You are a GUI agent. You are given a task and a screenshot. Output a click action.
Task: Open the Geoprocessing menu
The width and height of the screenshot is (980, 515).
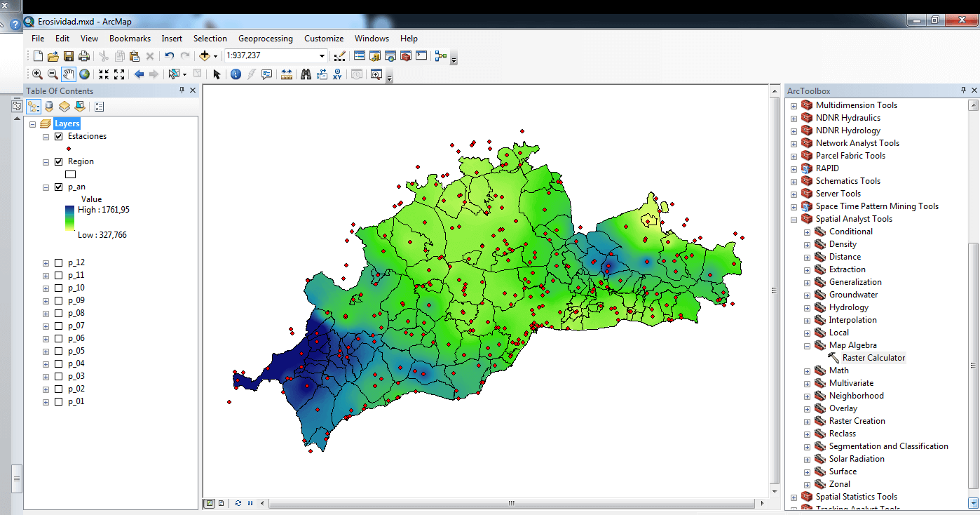click(265, 39)
